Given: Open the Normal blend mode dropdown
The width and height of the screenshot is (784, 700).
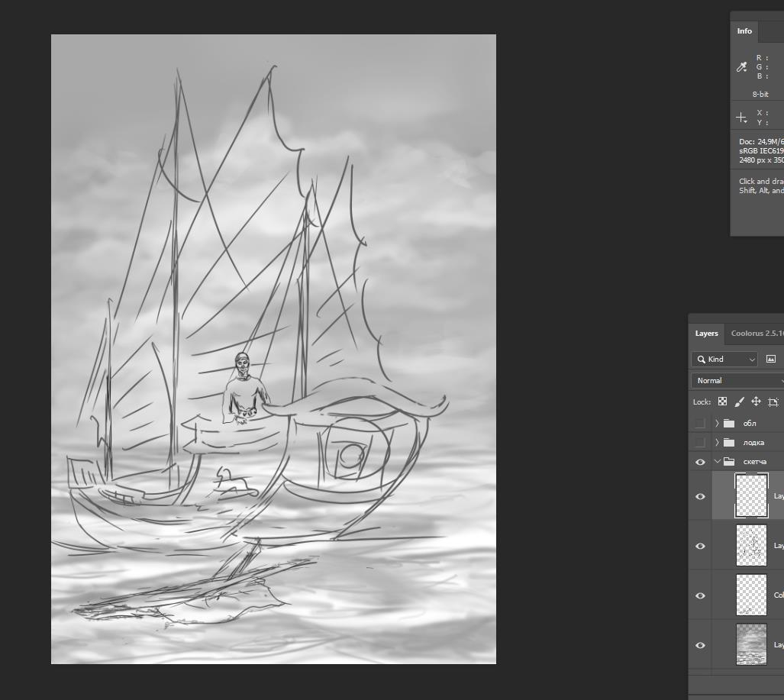Looking at the screenshot, I should click(737, 380).
